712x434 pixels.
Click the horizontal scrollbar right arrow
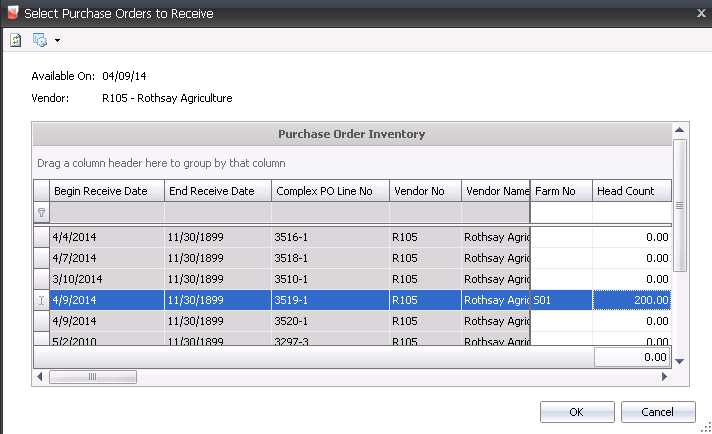[664, 377]
